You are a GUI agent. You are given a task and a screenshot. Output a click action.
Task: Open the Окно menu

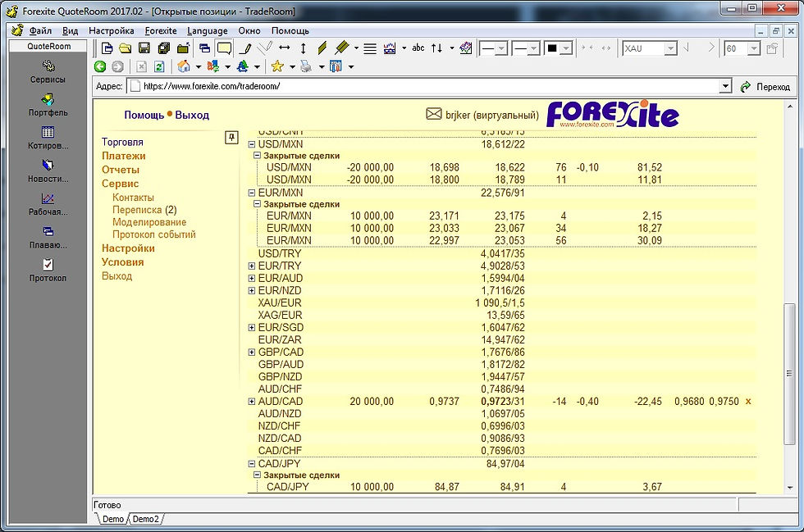pyautogui.click(x=249, y=31)
